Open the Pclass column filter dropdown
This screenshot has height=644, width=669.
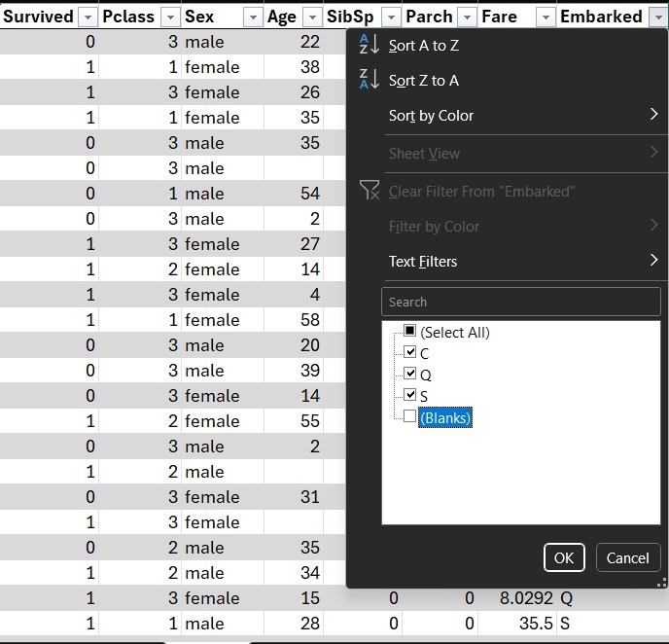coord(170,17)
